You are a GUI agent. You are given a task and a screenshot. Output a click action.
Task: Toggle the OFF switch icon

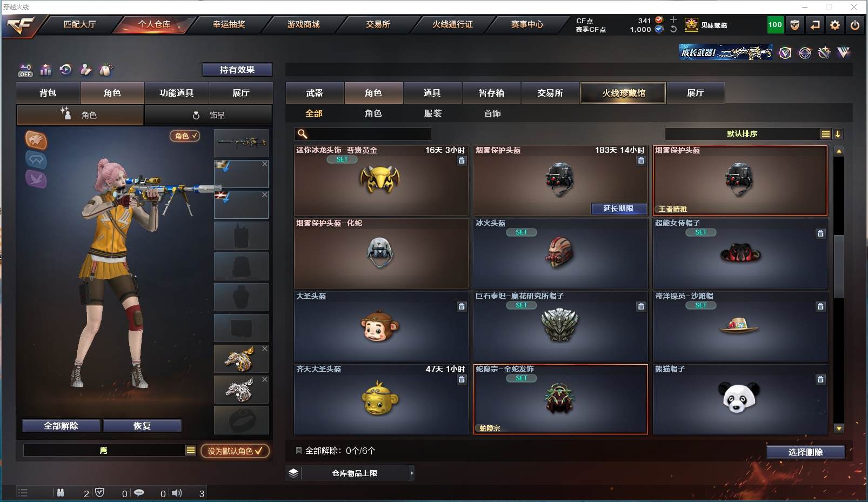tap(25, 70)
